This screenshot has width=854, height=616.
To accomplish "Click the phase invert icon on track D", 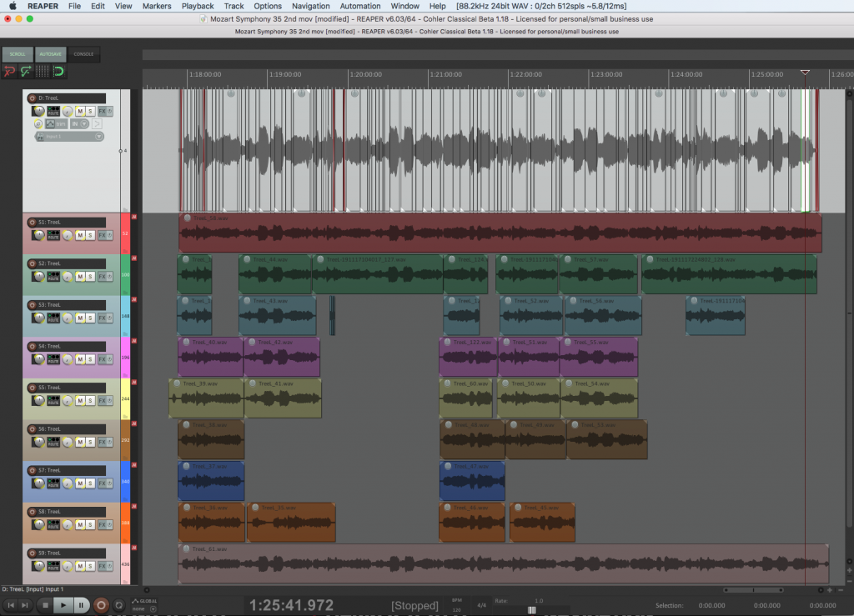I will click(x=38, y=124).
